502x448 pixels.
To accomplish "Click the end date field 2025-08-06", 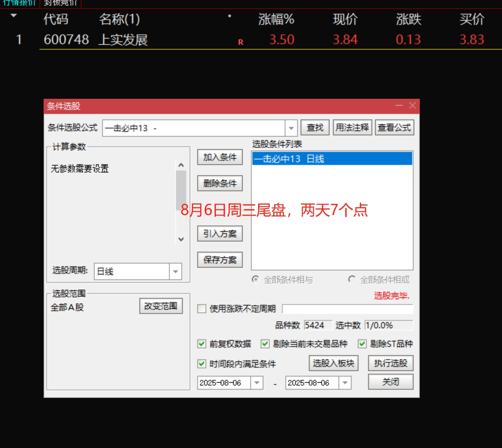I will coord(312,383).
